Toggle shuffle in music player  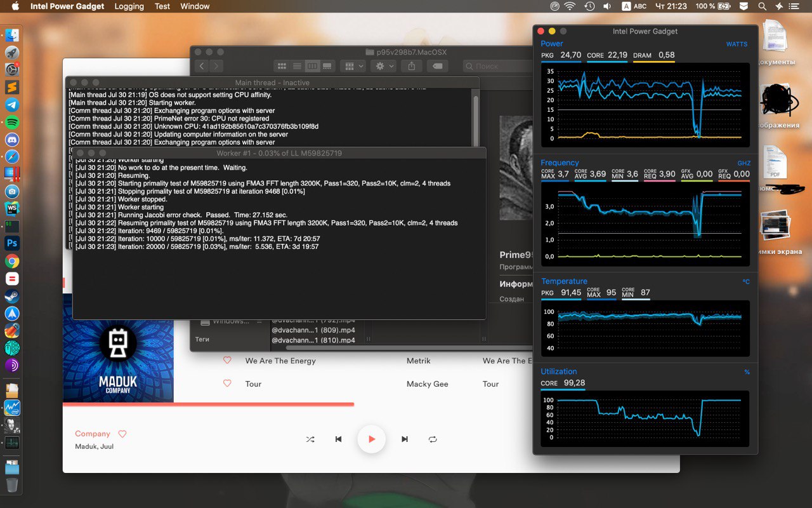(310, 439)
